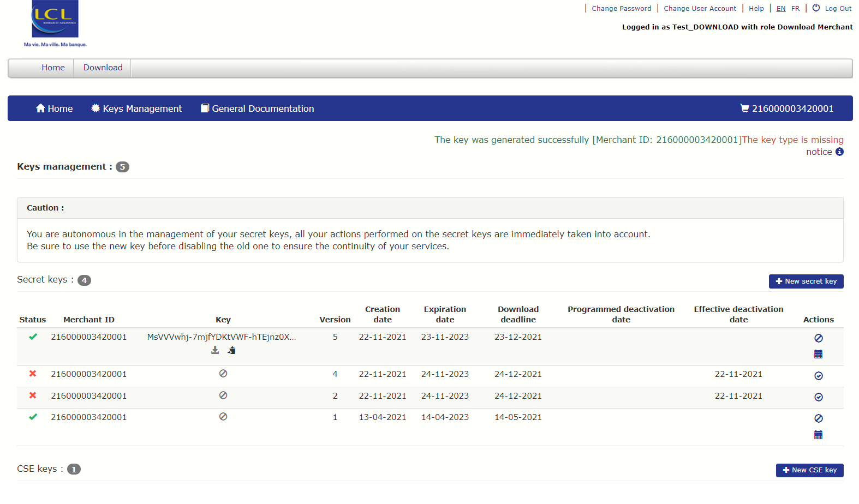
Task: Click the CSE keys count badge 1
Action: tap(74, 469)
